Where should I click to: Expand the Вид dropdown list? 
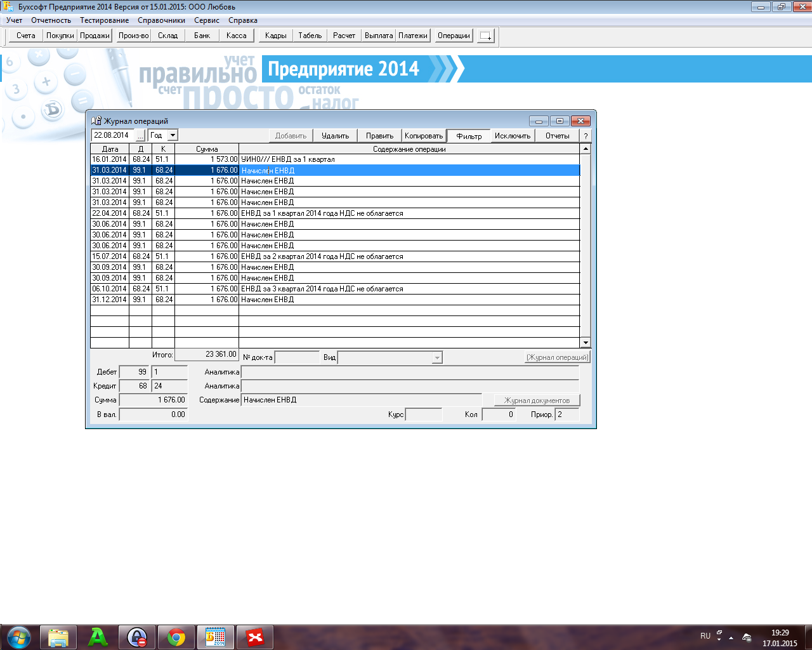click(x=436, y=358)
